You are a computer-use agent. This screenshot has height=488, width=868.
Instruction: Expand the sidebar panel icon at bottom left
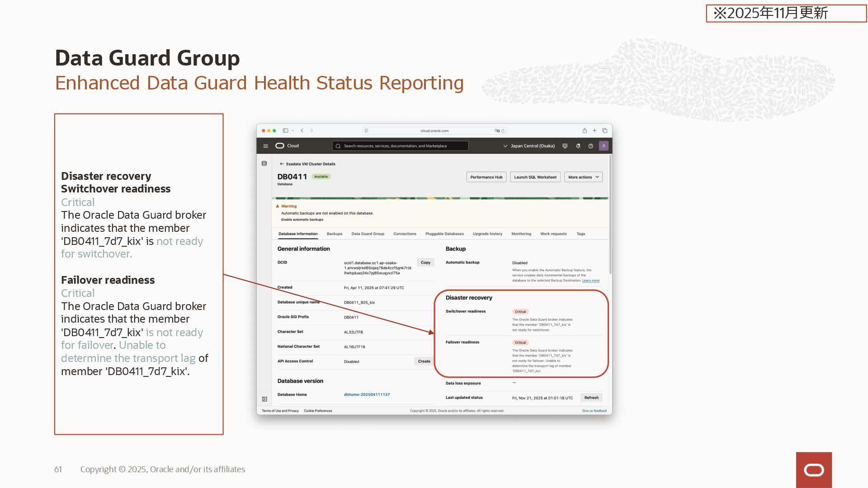(x=264, y=399)
